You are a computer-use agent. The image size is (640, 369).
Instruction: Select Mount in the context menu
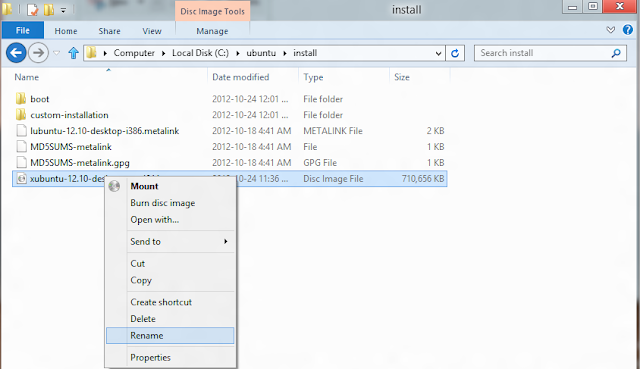pyautogui.click(x=170, y=186)
